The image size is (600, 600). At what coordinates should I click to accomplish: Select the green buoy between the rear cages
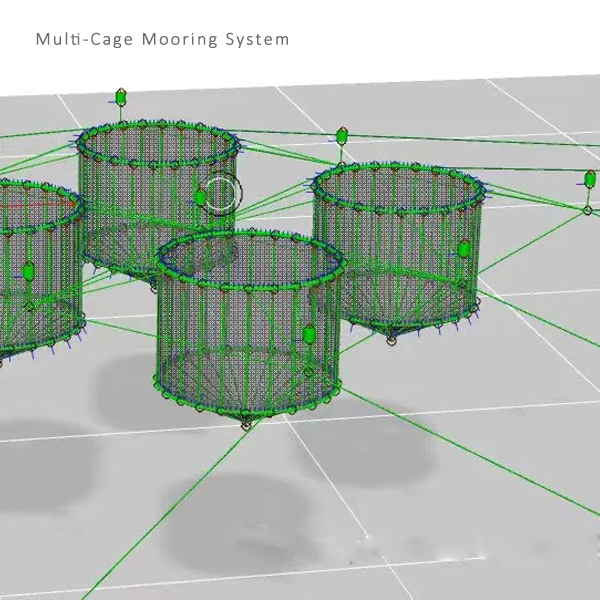point(342,135)
